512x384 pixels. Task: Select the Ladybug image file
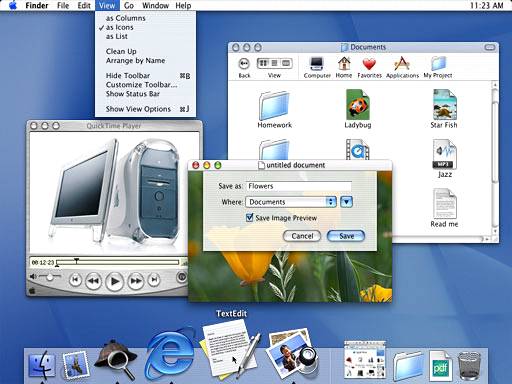click(x=358, y=109)
